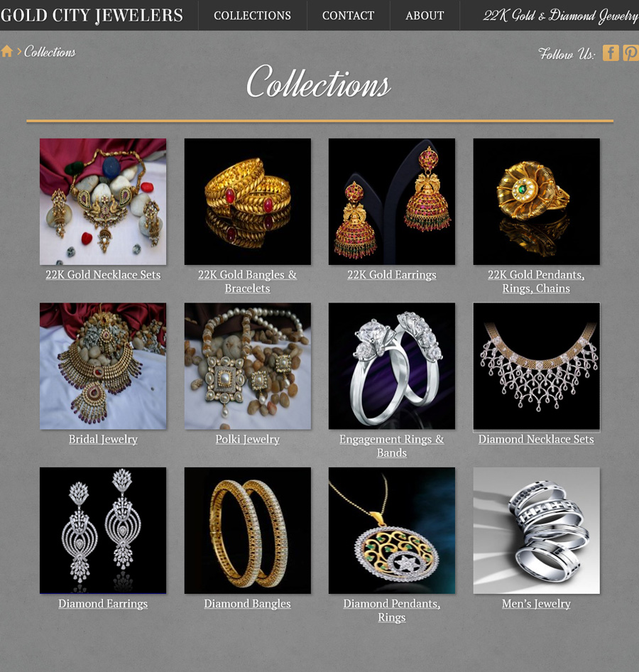Select the Men's Jewelry rings thumbnail
The width and height of the screenshot is (639, 672).
(536, 531)
